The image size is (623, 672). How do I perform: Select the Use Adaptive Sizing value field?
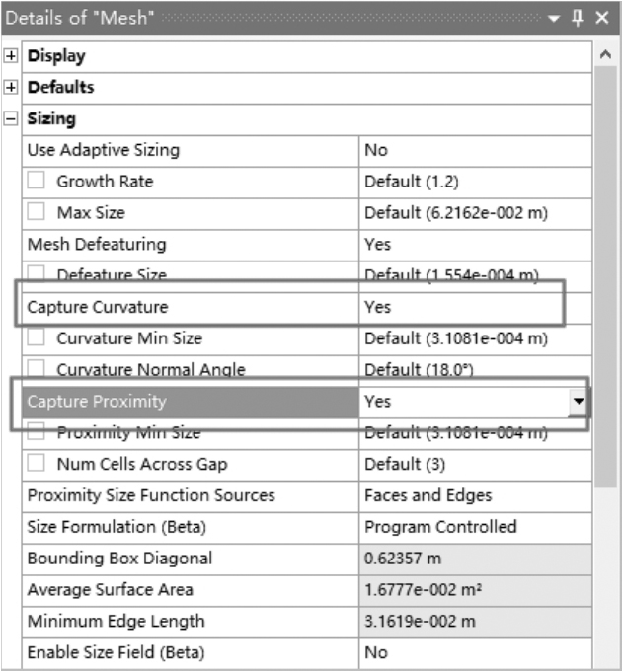[474, 150]
